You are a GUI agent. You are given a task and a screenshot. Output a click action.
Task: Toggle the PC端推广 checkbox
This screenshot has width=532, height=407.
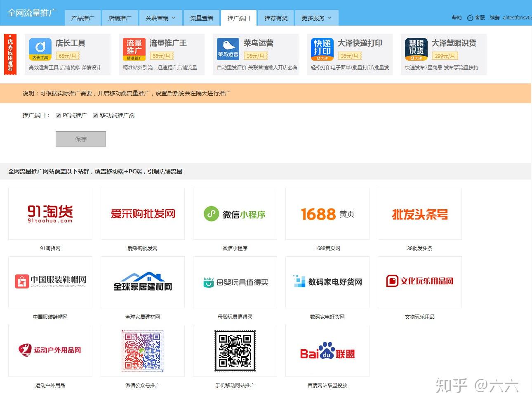58,116
